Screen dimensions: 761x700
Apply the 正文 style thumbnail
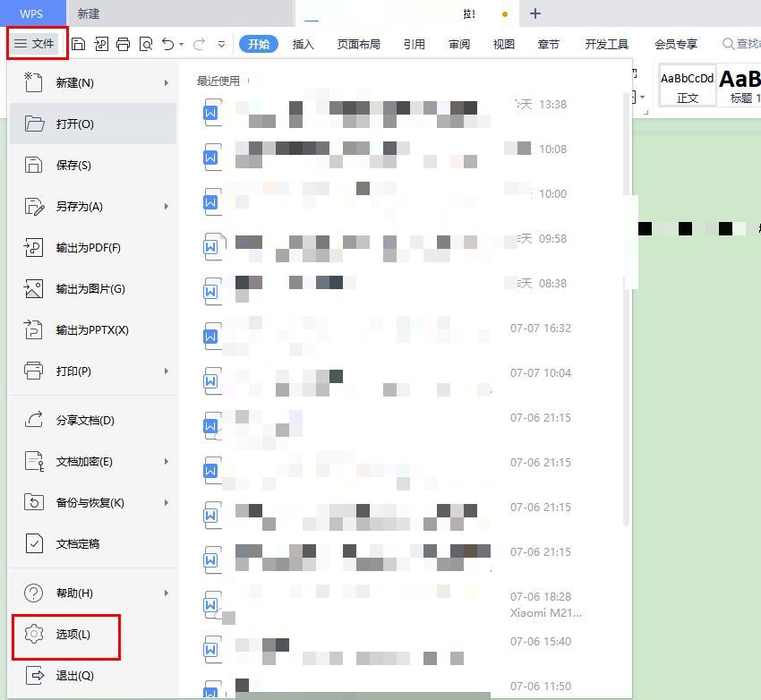pyautogui.click(x=688, y=86)
